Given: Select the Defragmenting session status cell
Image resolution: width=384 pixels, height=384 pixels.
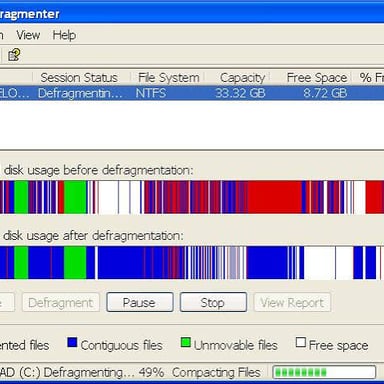Looking at the screenshot, I should (80, 93).
